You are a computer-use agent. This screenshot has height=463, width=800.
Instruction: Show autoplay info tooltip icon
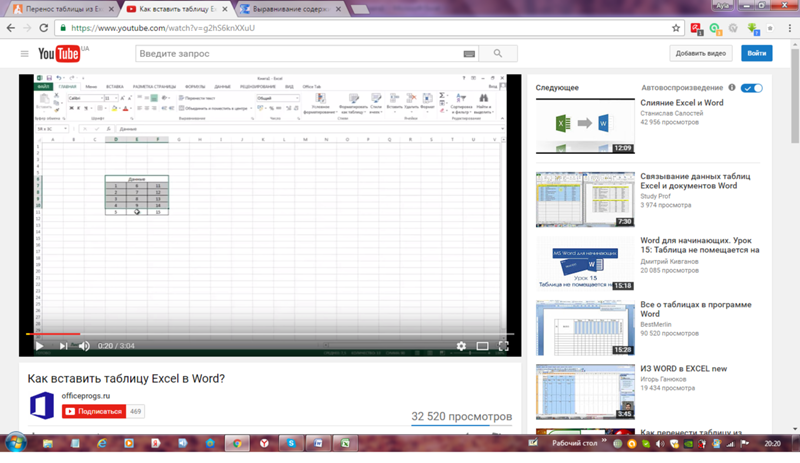pos(732,87)
